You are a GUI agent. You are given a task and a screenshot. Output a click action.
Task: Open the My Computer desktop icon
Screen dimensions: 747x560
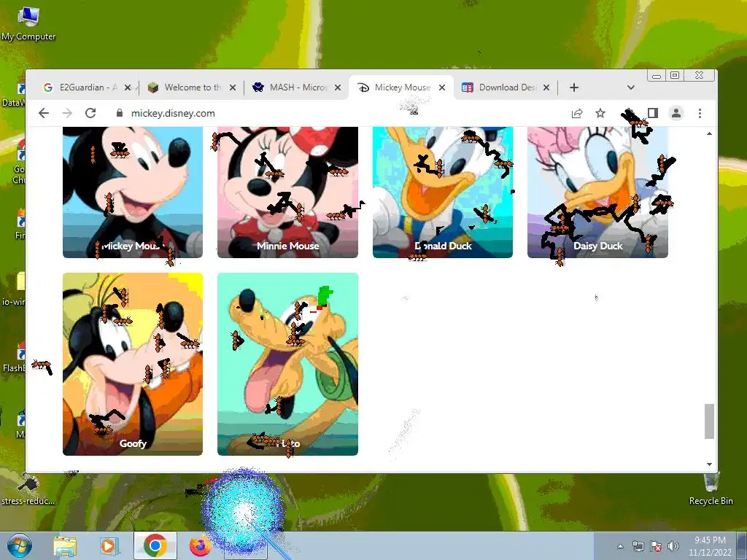coord(28,24)
